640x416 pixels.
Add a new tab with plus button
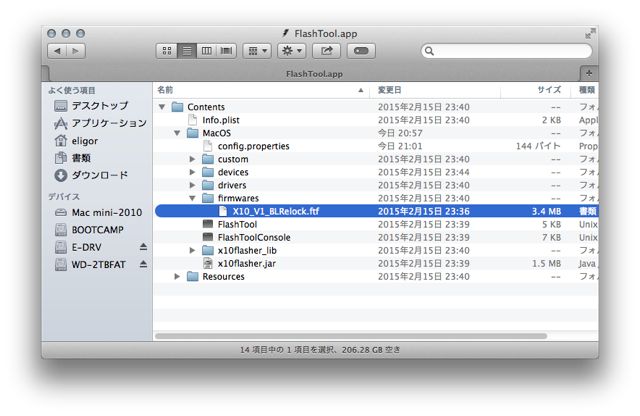point(589,73)
